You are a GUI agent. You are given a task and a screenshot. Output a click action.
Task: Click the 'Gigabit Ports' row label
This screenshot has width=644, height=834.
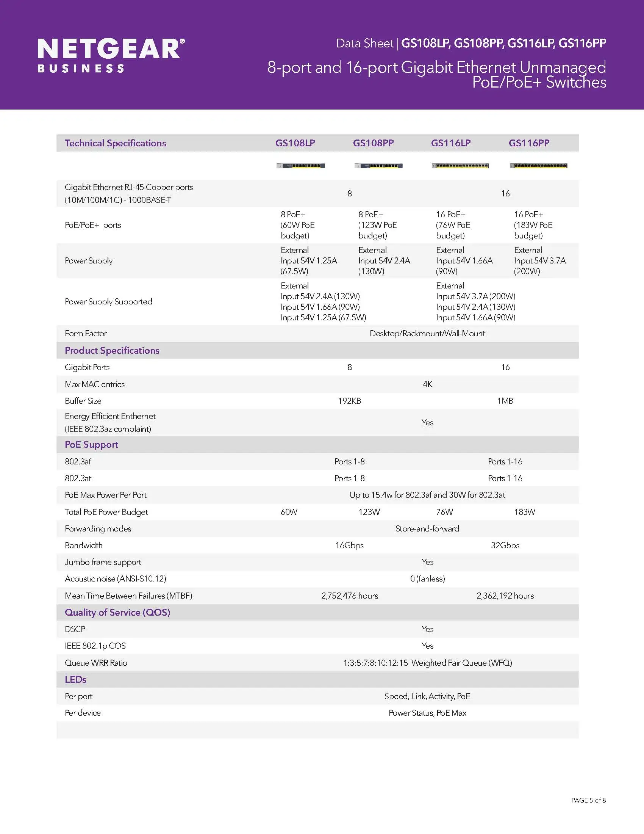(x=87, y=367)
